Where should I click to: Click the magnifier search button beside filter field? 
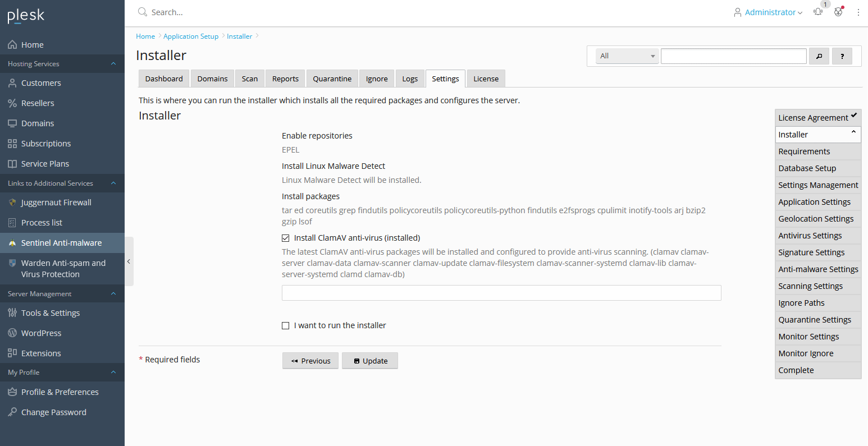819,56
